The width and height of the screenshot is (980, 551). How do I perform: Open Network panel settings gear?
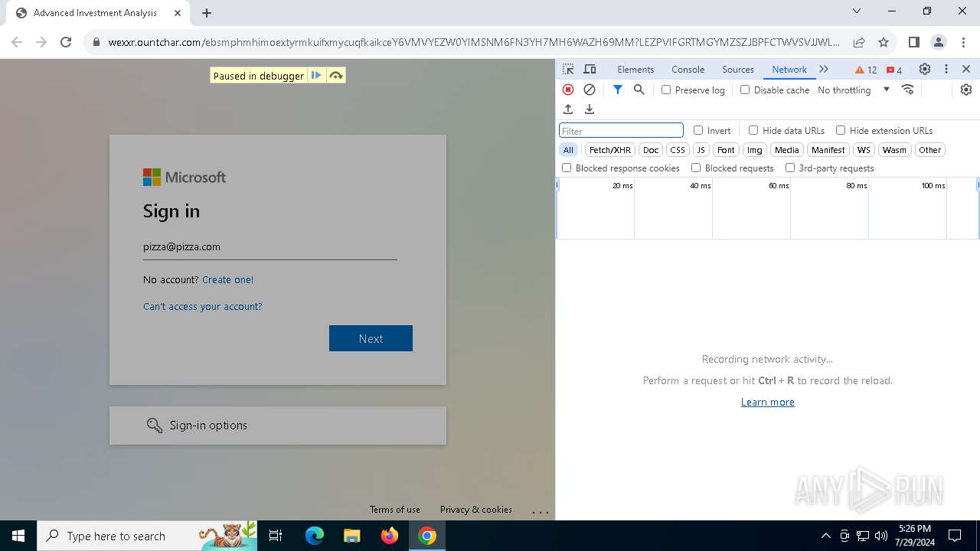966,90
